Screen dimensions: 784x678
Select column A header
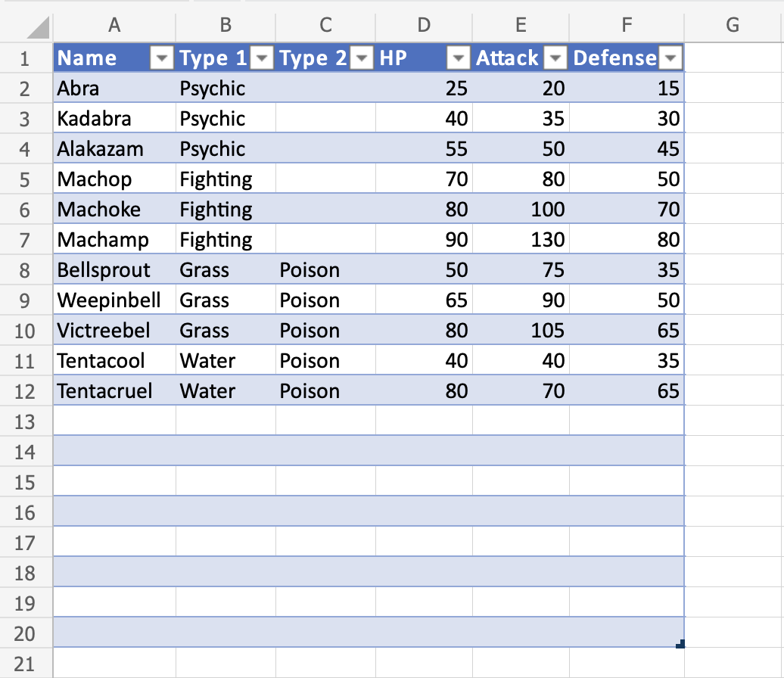(114, 25)
